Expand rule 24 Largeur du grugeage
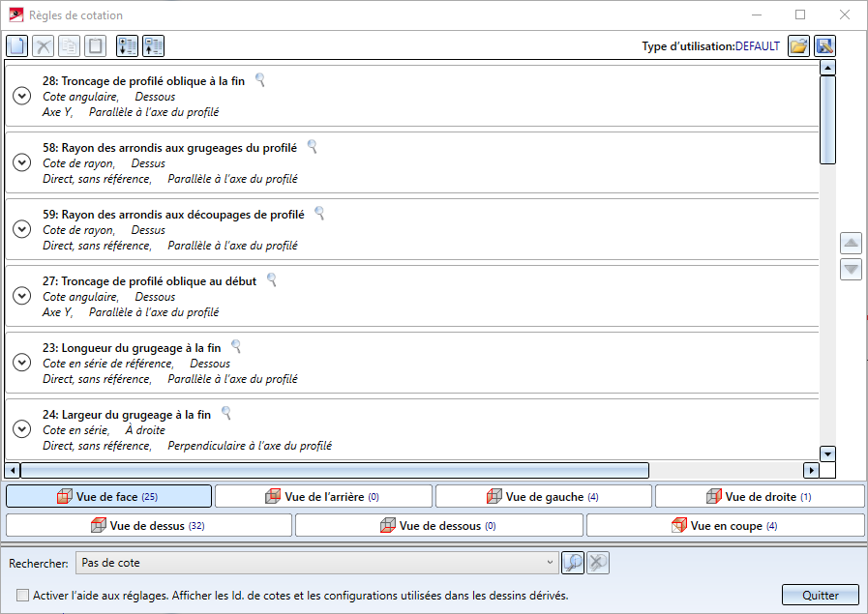 click(x=21, y=428)
